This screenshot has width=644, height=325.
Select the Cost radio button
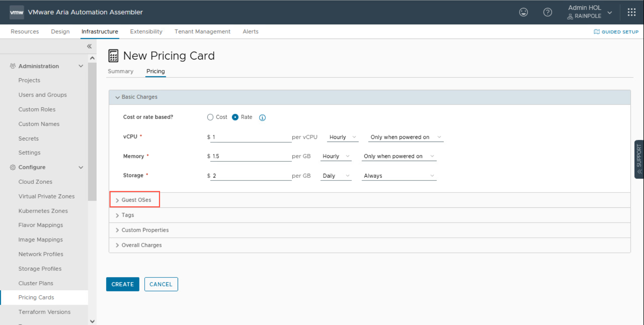point(210,117)
